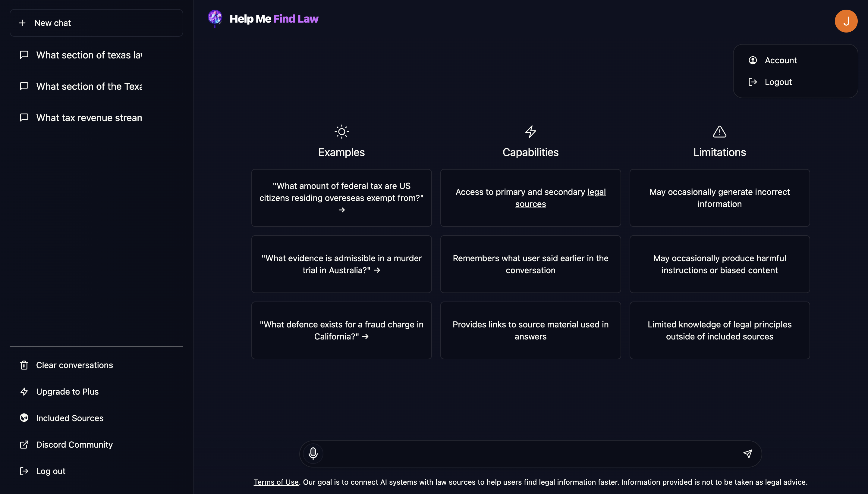Select Account from the profile menu
This screenshot has height=494, width=868.
tap(780, 60)
